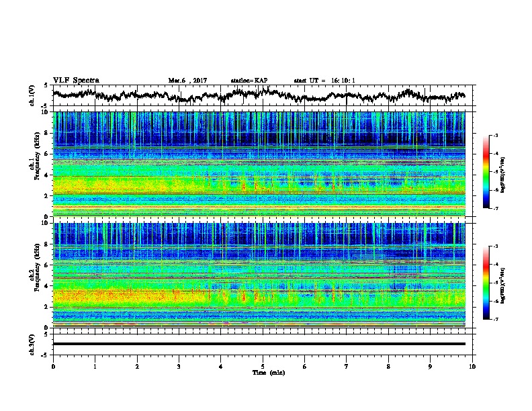Image resolution: width=532 pixels, height=411 pixels.
Task: Click the "9" tick on the time axis
Action: click(x=430, y=367)
